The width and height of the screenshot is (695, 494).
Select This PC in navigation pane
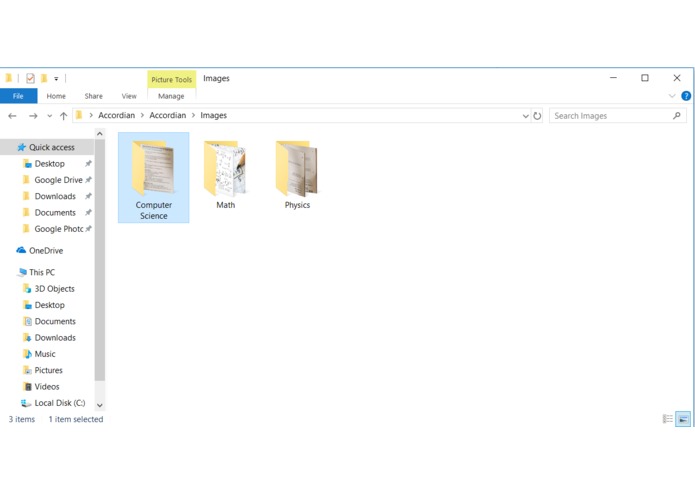[42, 272]
